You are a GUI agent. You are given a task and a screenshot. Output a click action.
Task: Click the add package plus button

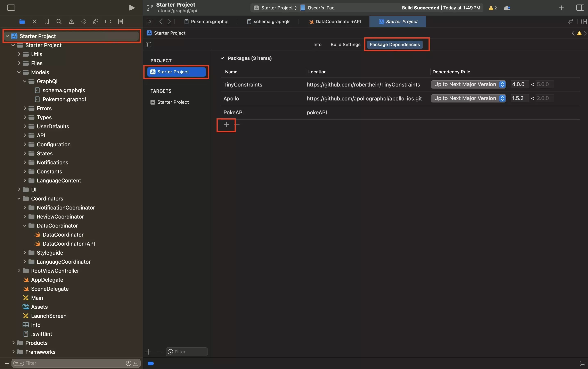(226, 124)
